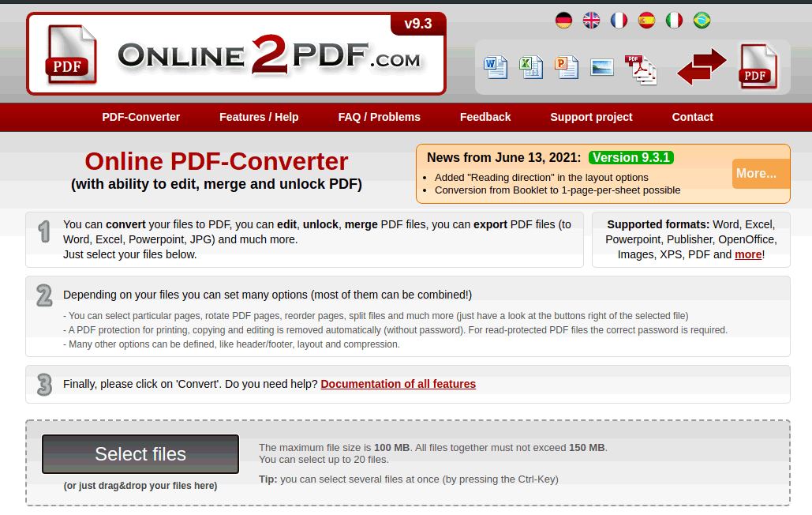
Task: Select the Excel spreadsheet format icon
Action: (531, 67)
